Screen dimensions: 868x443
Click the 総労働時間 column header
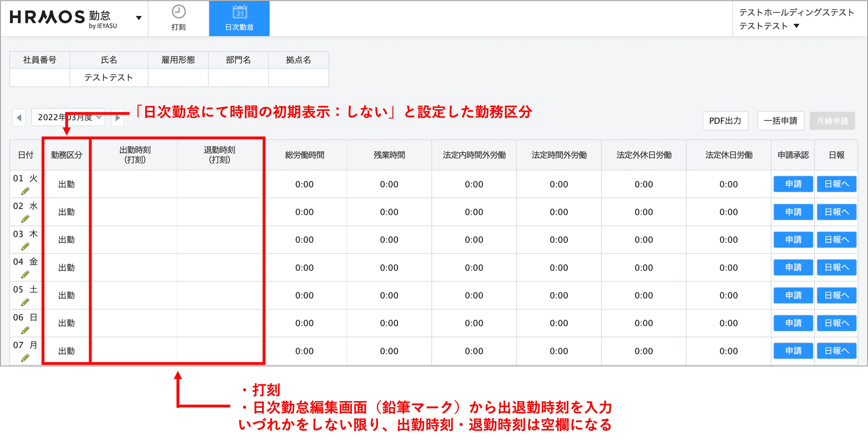(305, 155)
